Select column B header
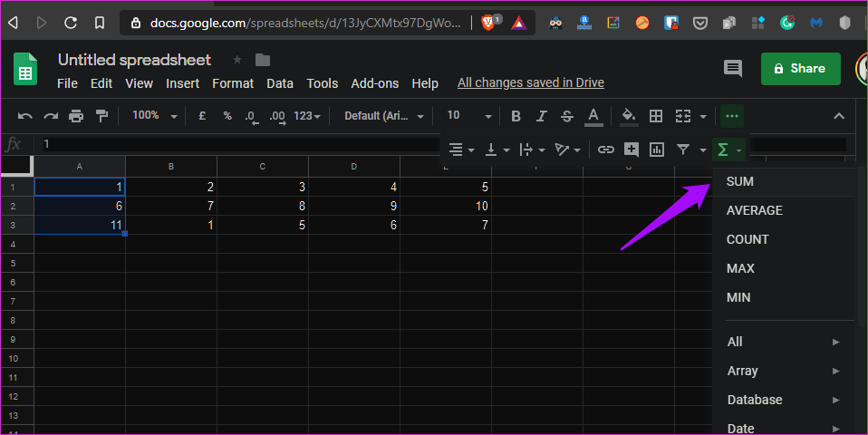 click(x=171, y=166)
